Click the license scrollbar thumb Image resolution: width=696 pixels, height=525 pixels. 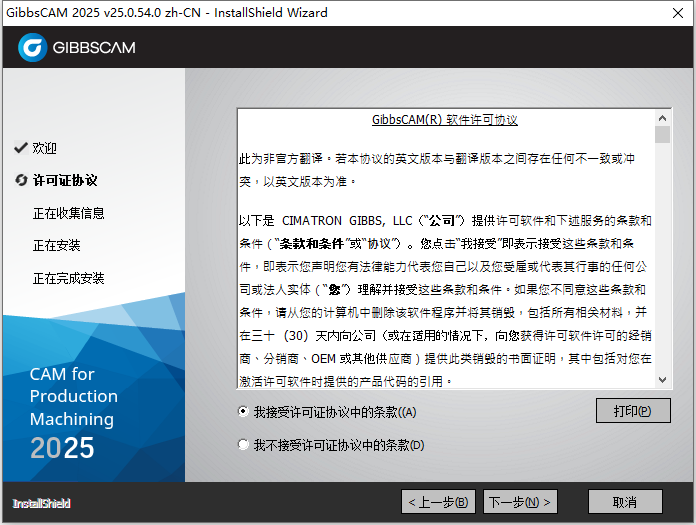pos(662,135)
